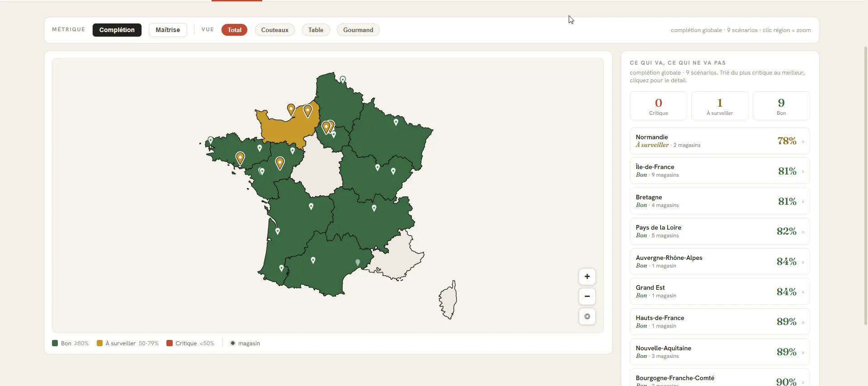Viewport: 868px width, 386px height.
Task: Reset the map view with the target icon
Action: 587,316
